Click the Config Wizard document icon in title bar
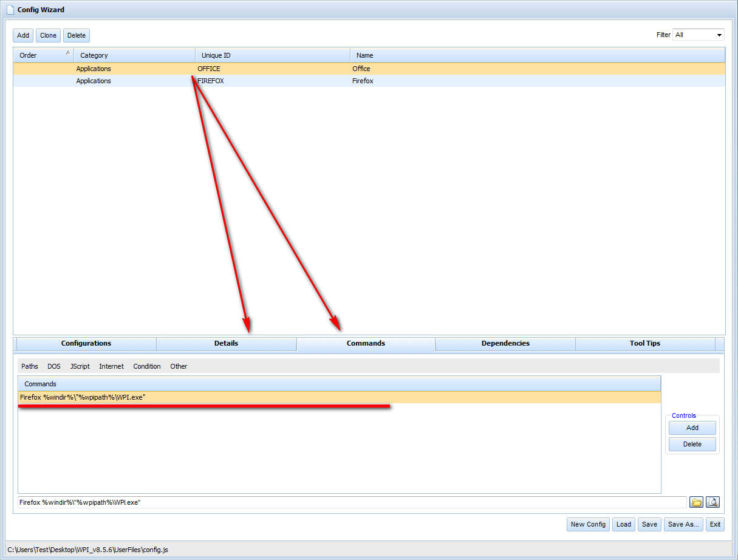 (x=10, y=10)
